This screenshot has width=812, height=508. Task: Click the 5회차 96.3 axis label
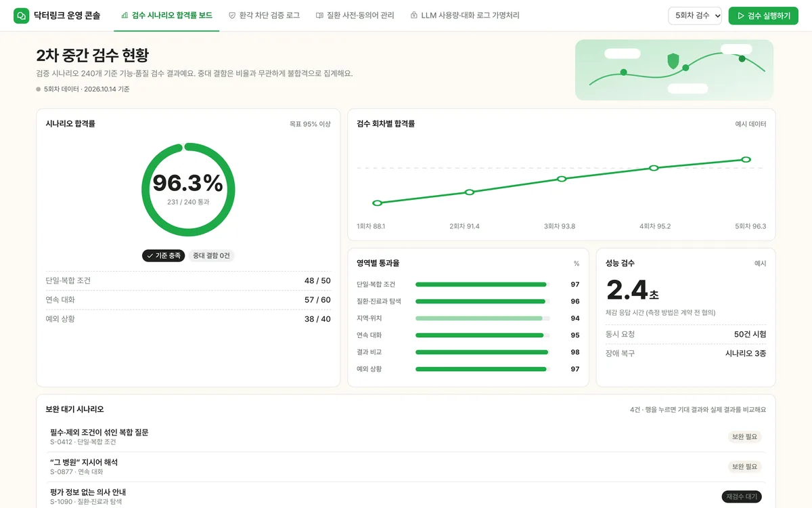750,226
